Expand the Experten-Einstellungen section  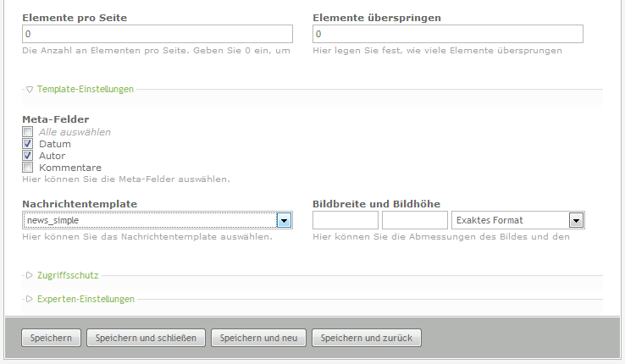pos(85,299)
